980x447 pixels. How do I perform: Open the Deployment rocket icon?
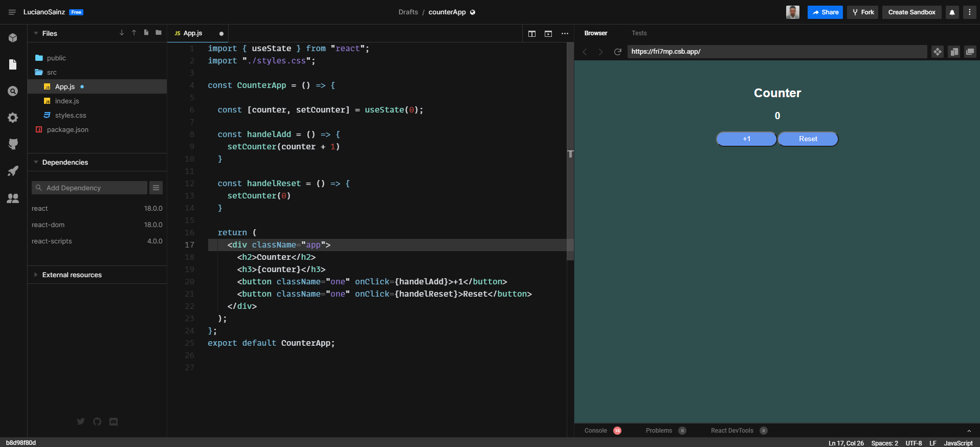tap(13, 171)
